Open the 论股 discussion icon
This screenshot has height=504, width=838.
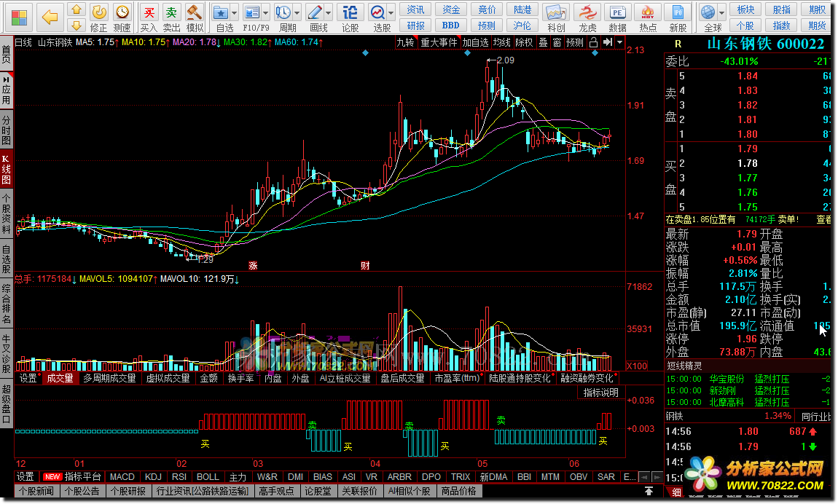tap(350, 17)
